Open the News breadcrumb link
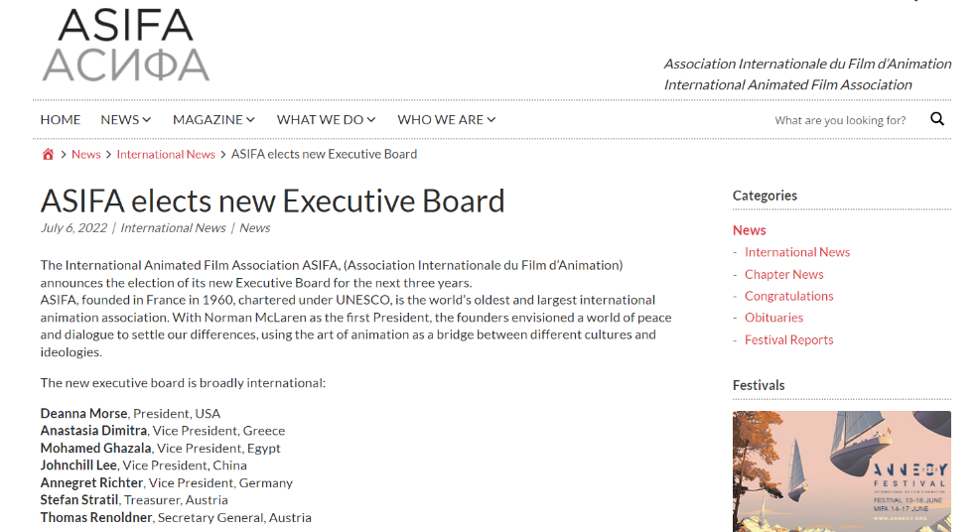The height and width of the screenshot is (532, 980). [x=85, y=154]
